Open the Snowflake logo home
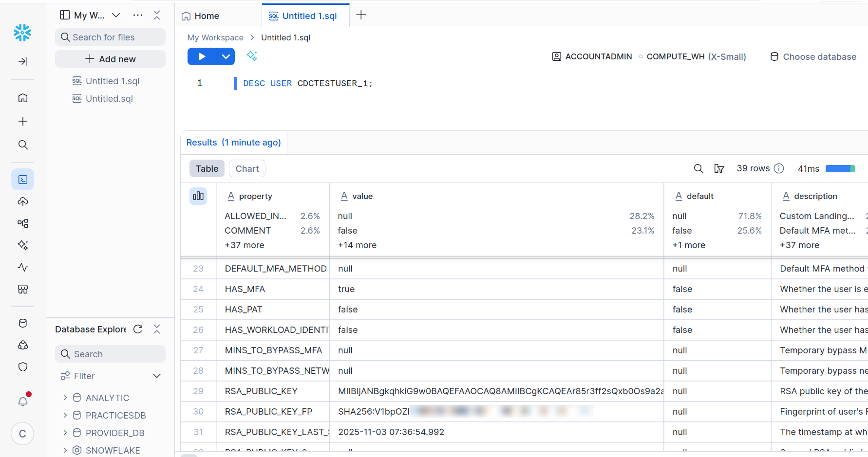 (x=22, y=33)
